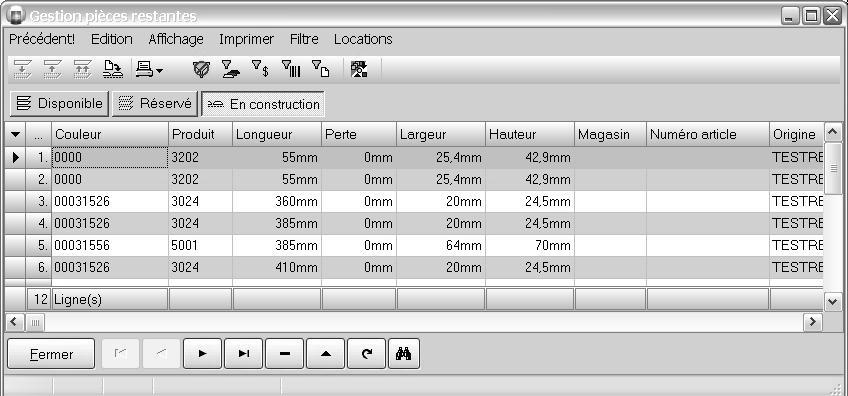Open the Affichage menu
This screenshot has width=848, height=396.
click(x=176, y=39)
